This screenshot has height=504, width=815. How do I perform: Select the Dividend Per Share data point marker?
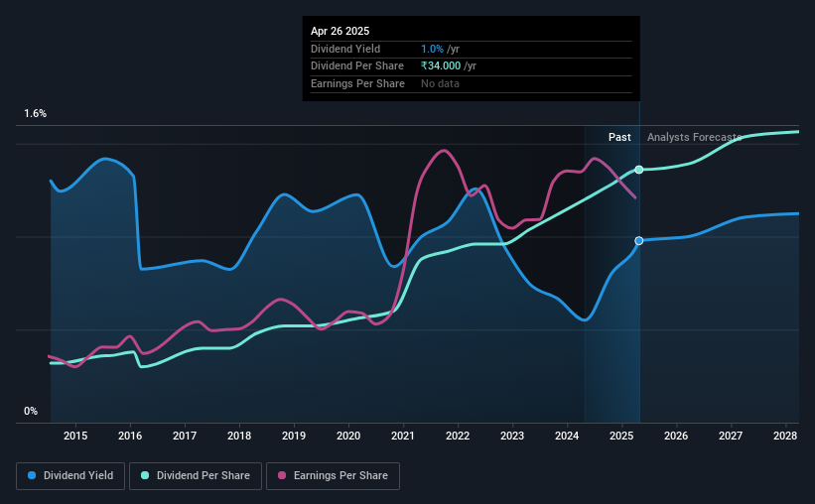[639, 170]
